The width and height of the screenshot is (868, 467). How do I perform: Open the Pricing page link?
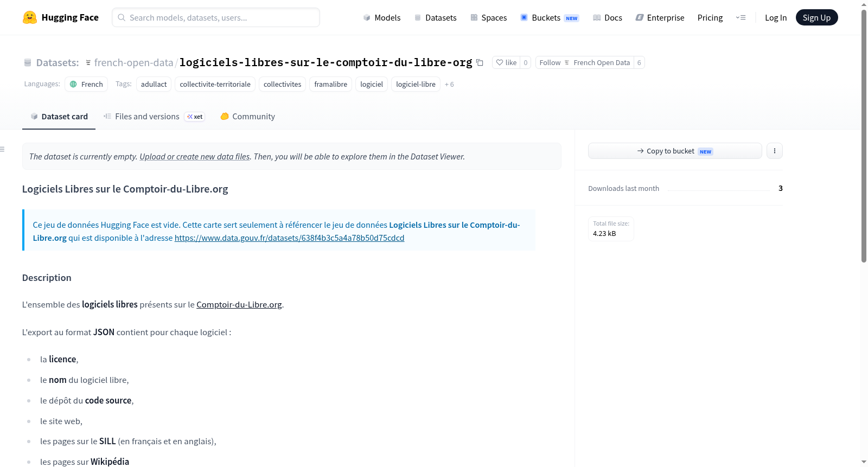[710, 18]
